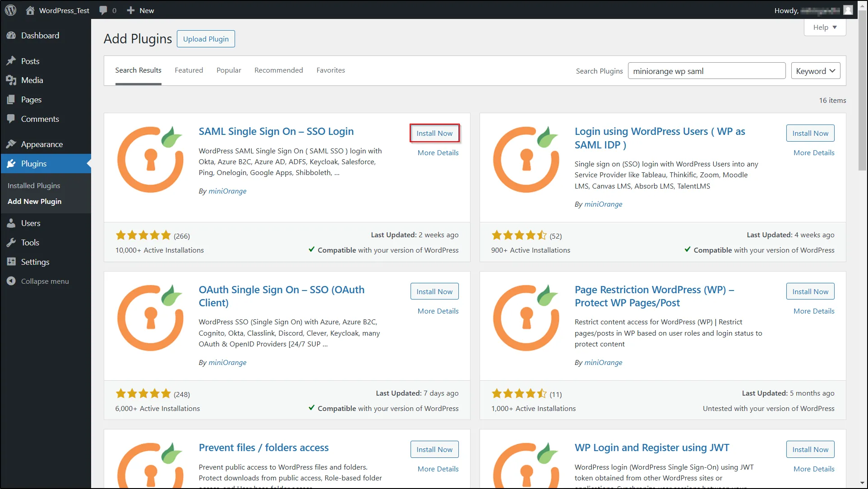
Task: Click the Help dropdown button
Action: (825, 28)
